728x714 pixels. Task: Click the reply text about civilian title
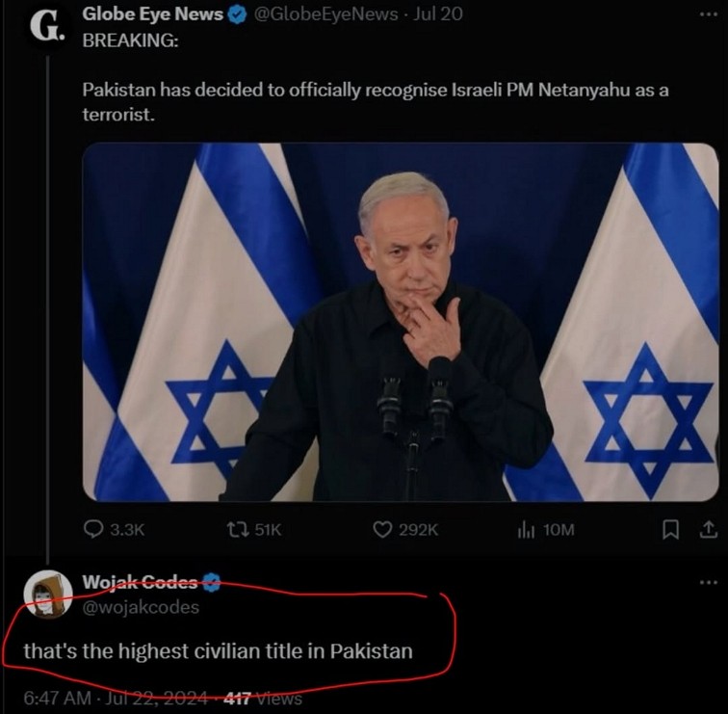[x=218, y=650]
